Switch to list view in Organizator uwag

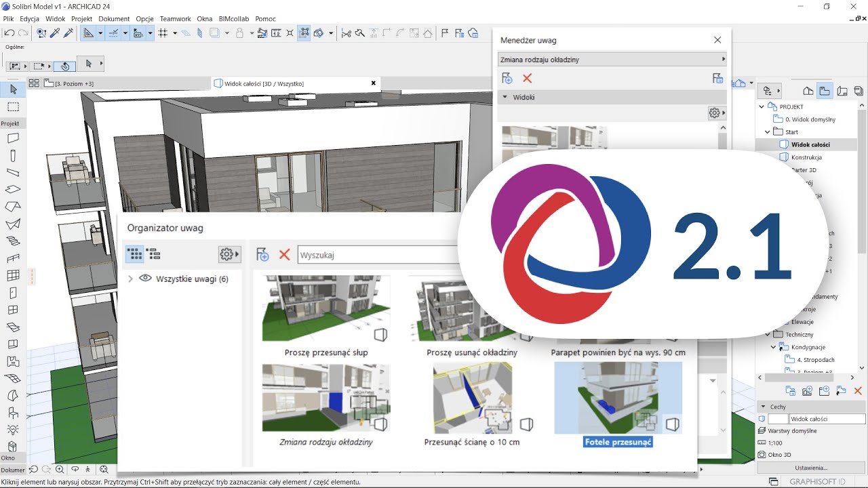pos(154,254)
